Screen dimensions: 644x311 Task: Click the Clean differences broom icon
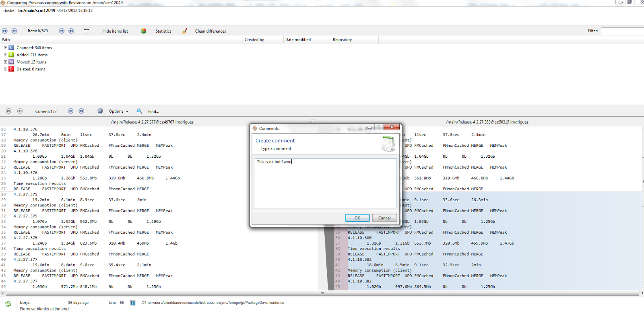pyautogui.click(x=184, y=31)
